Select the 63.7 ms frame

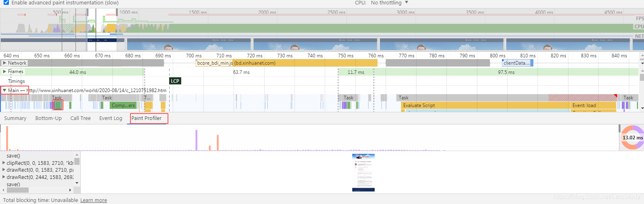pos(241,72)
